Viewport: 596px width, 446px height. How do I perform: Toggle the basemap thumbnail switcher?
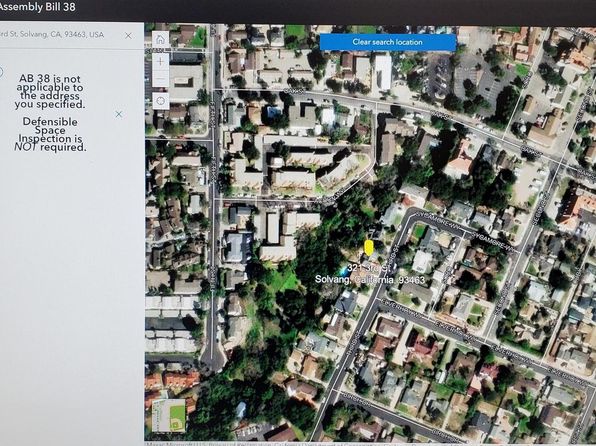pyautogui.click(x=169, y=415)
